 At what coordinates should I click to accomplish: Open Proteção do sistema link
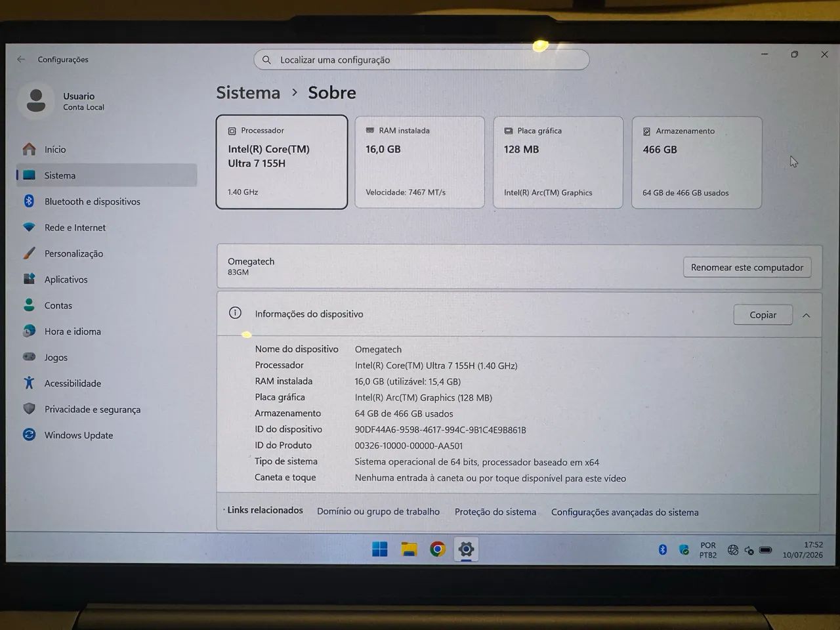click(495, 512)
